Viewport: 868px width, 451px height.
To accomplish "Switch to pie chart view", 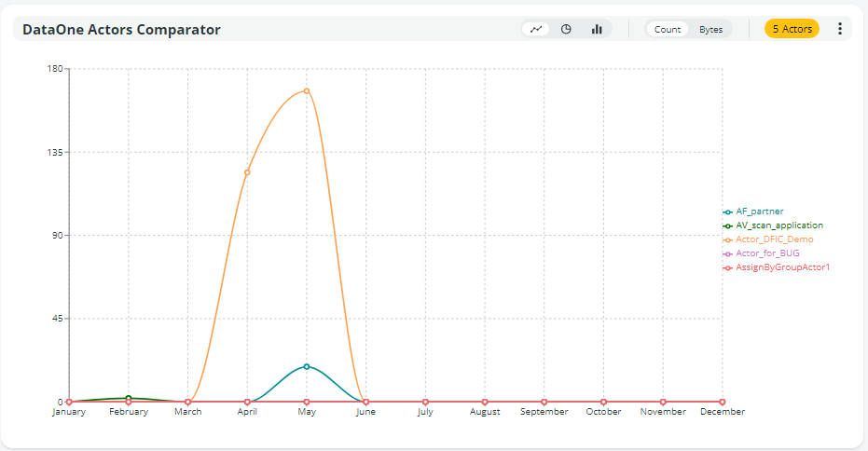I will click(x=566, y=29).
